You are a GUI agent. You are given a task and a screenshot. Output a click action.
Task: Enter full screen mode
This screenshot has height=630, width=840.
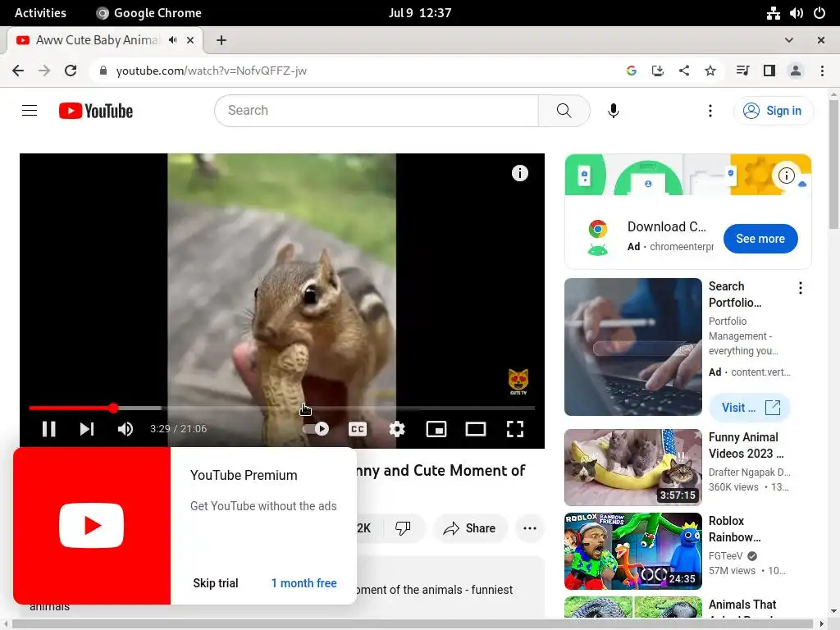tap(515, 429)
